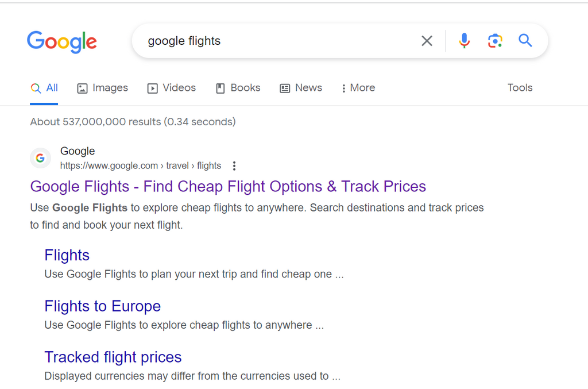Switch to the All results tab

click(x=44, y=88)
